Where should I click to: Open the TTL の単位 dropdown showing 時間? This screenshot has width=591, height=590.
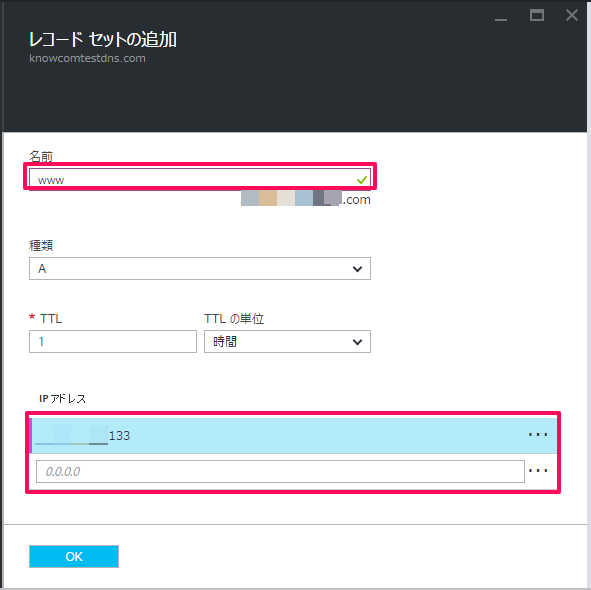pos(287,342)
